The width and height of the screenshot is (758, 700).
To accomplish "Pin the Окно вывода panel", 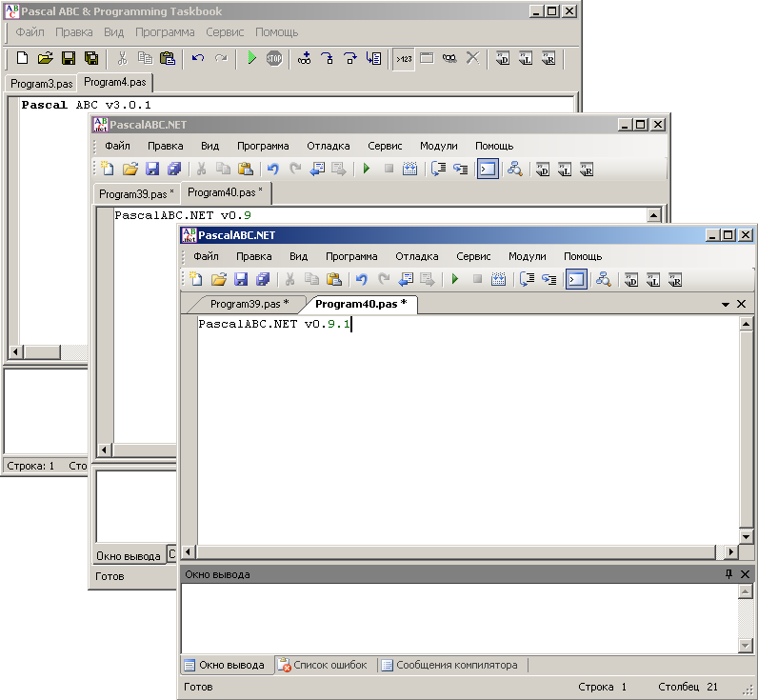I will point(728,574).
